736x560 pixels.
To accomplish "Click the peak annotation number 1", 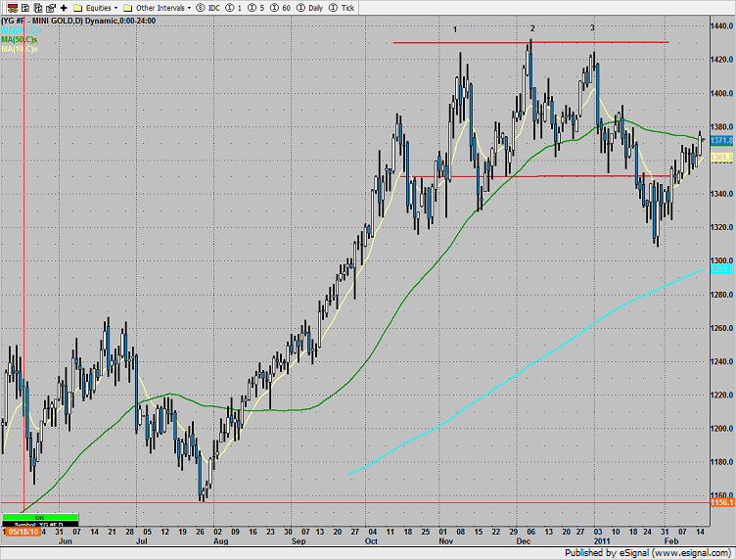I will [x=455, y=29].
